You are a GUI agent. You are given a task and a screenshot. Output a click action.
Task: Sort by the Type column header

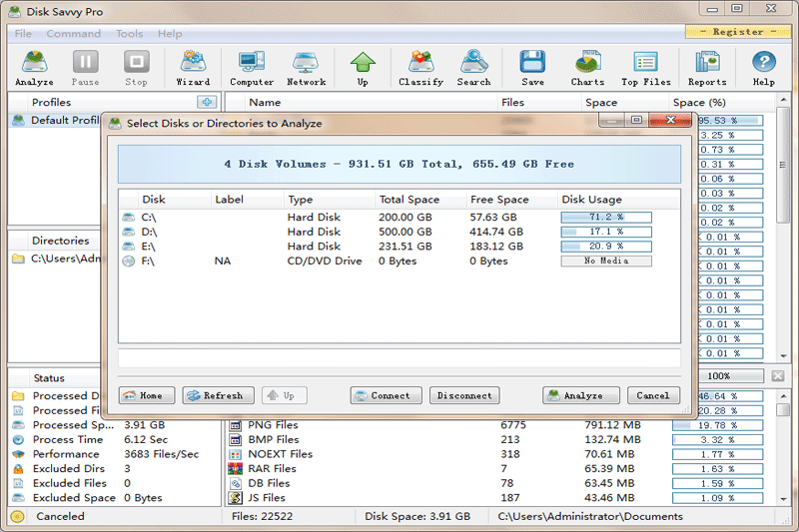tap(330, 200)
